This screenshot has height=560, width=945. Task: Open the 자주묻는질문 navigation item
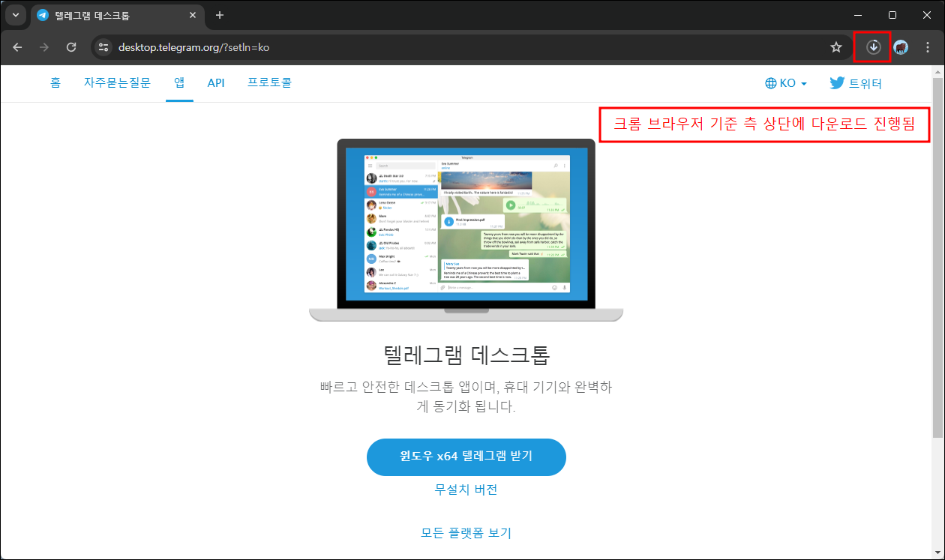click(117, 83)
